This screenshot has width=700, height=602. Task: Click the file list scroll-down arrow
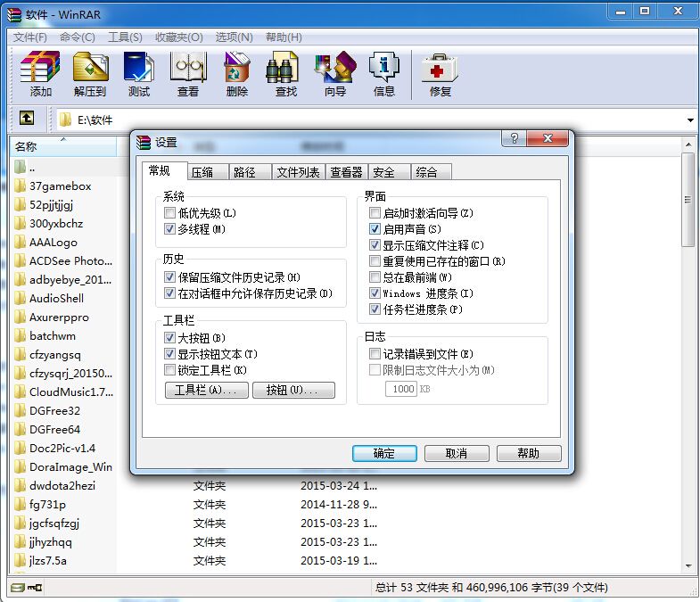coord(688,565)
